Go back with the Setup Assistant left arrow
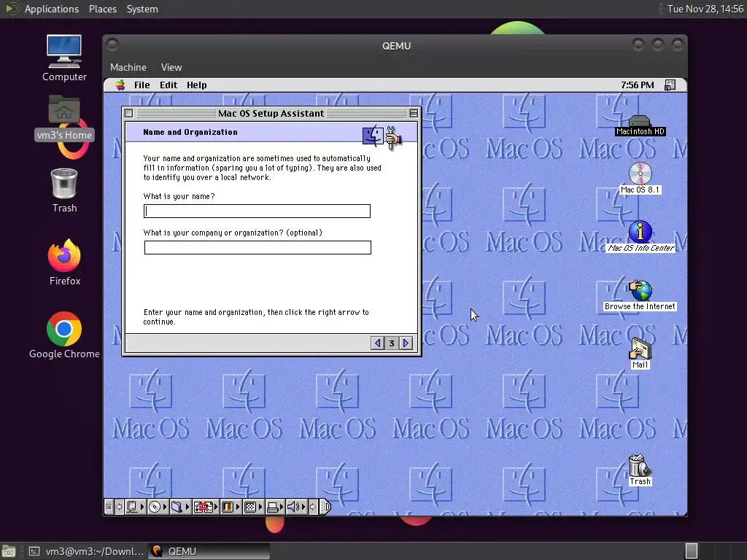Screen dimensions: 747x560 [377, 343]
